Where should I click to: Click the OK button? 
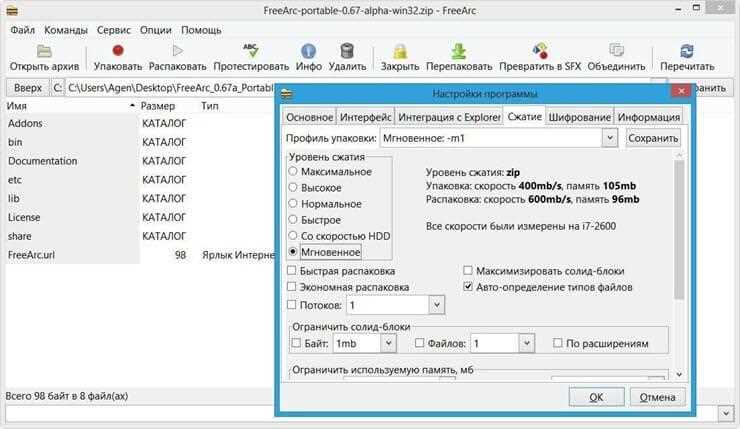click(597, 397)
